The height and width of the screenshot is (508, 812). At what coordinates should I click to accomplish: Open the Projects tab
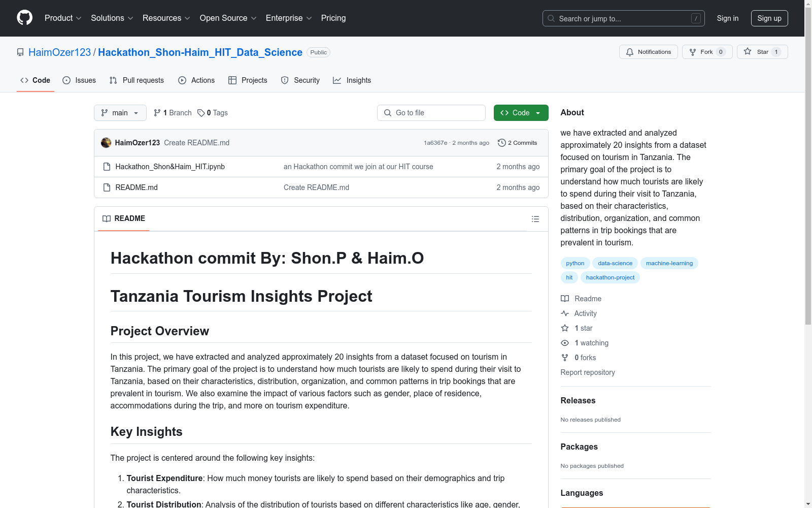pos(248,80)
